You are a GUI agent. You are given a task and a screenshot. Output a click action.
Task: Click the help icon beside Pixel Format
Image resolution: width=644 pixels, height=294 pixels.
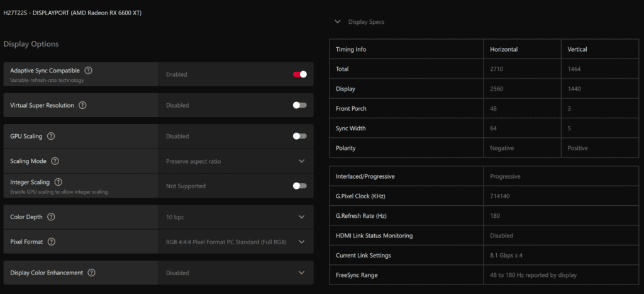point(52,242)
